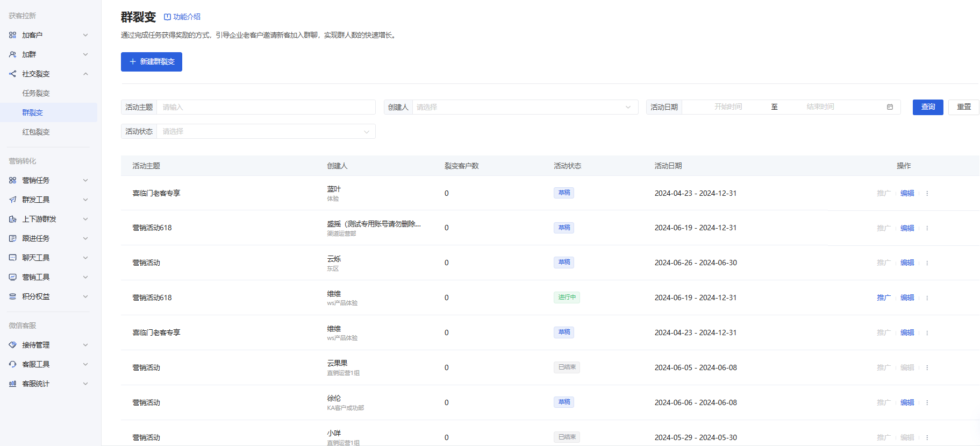
Task: Click 推广 for 维维's 营销活动618 in progress
Action: coord(884,298)
